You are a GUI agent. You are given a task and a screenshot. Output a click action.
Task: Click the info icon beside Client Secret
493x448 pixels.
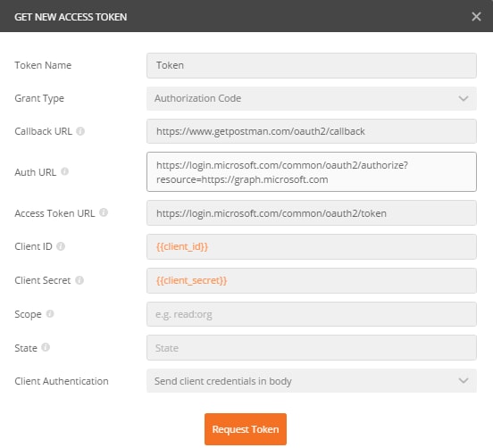pyautogui.click(x=79, y=280)
